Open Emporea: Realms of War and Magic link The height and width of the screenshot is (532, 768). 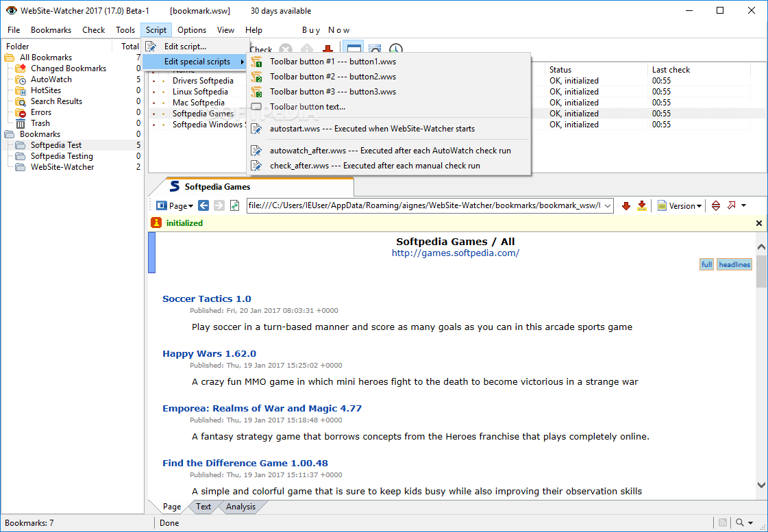click(x=262, y=409)
